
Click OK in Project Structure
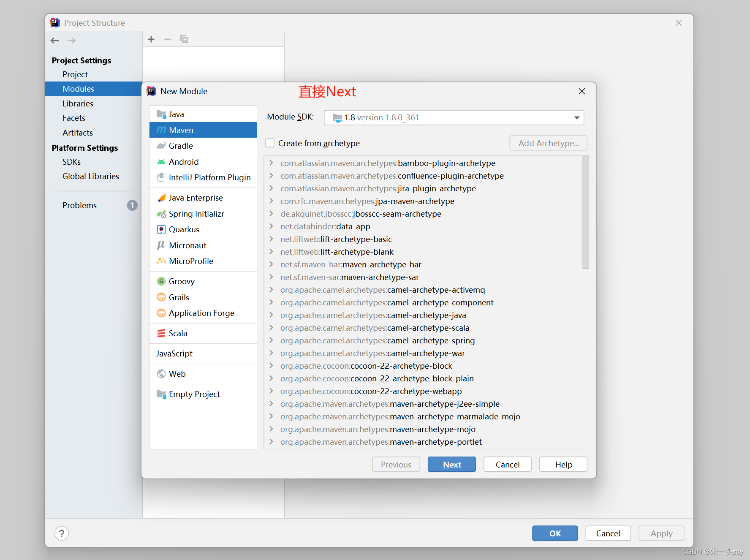[x=555, y=533]
